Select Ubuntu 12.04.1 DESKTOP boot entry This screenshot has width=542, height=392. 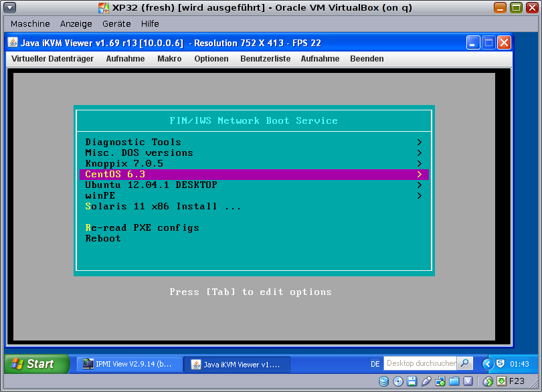(x=254, y=185)
